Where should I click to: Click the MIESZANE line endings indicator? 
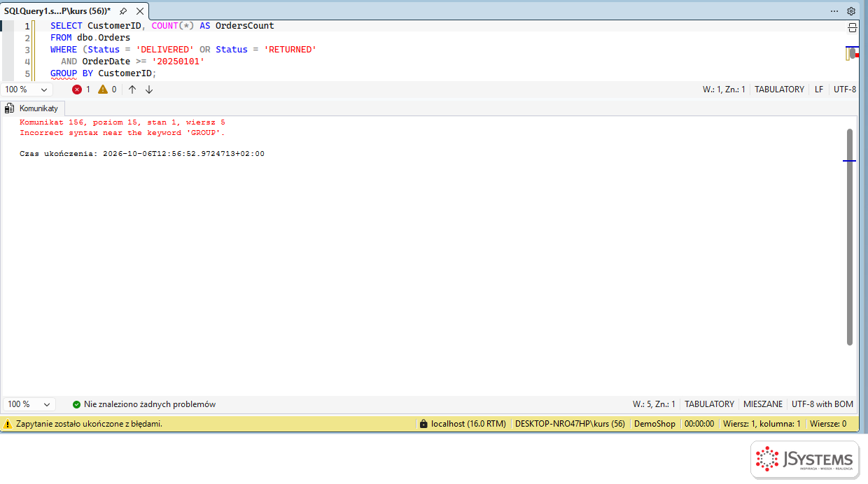click(x=763, y=404)
